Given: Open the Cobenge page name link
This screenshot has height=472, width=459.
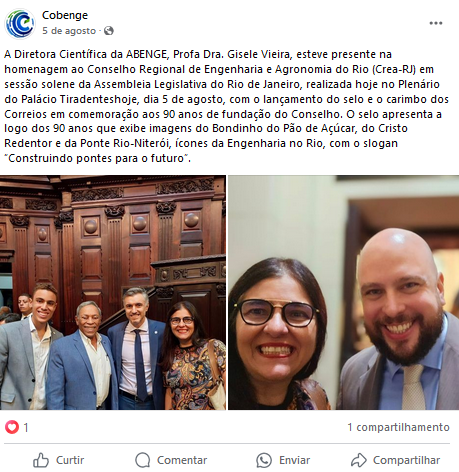Looking at the screenshot, I should point(65,15).
